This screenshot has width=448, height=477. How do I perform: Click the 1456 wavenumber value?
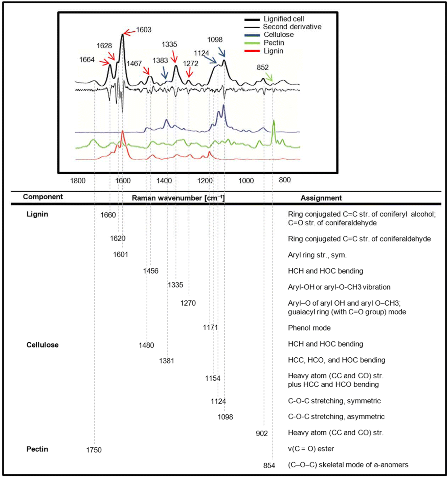click(x=151, y=271)
